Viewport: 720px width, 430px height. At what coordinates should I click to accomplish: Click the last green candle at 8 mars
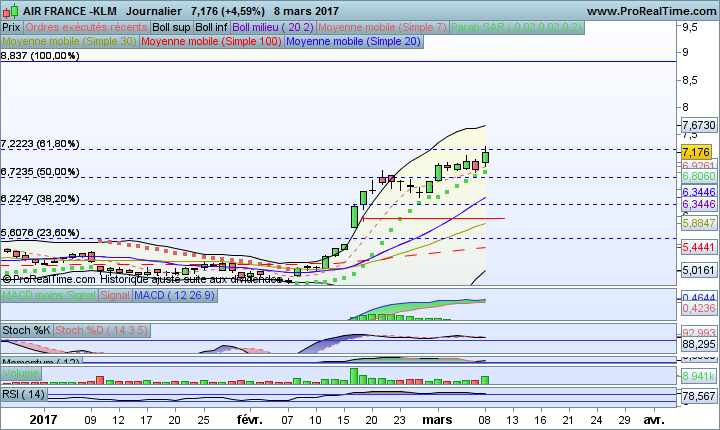(485, 157)
